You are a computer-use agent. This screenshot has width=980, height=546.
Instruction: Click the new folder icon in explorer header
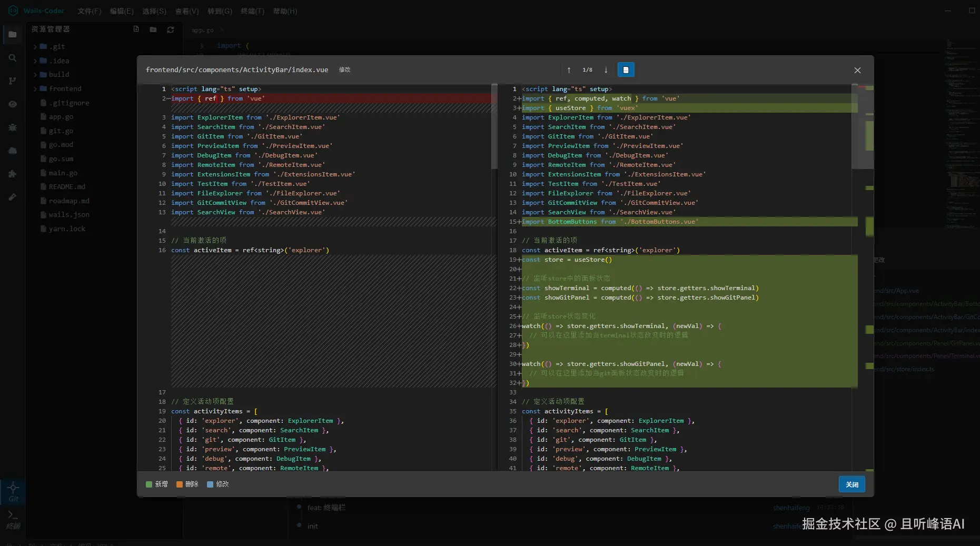point(153,29)
